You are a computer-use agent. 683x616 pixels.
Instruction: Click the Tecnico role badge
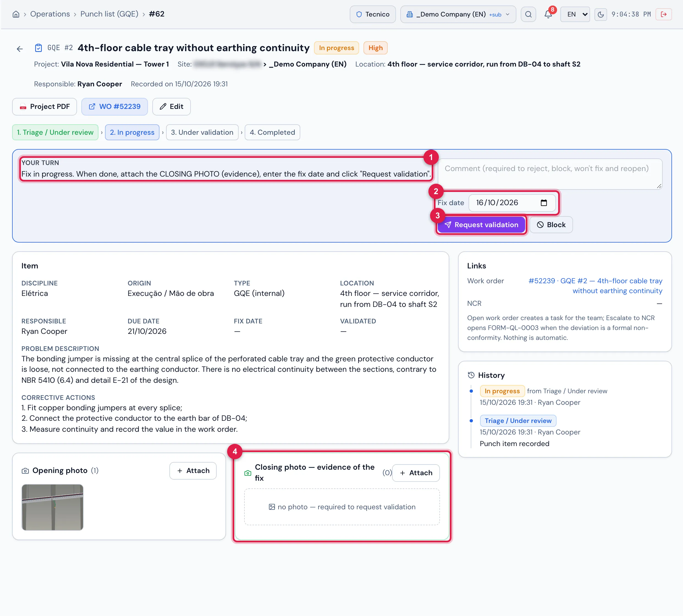tap(373, 14)
